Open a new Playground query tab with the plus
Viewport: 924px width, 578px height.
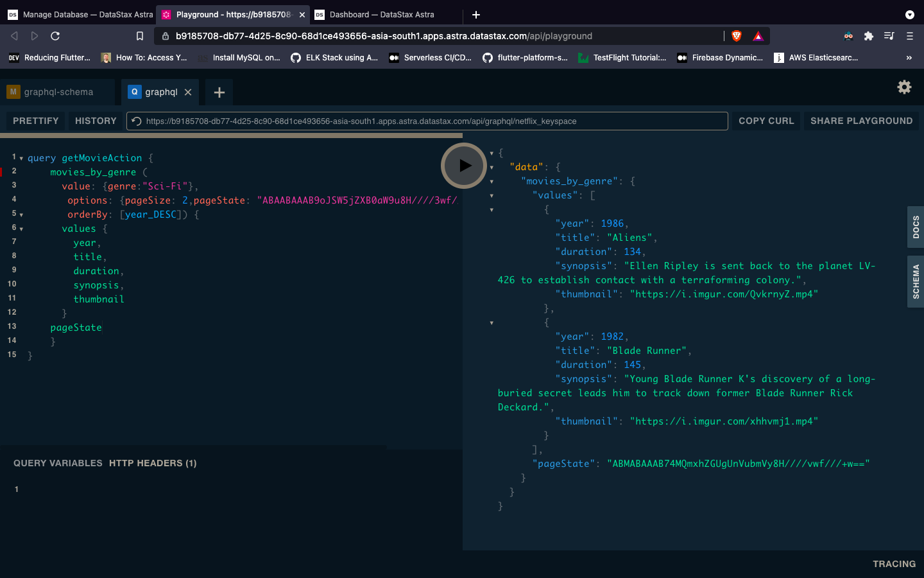tap(218, 92)
